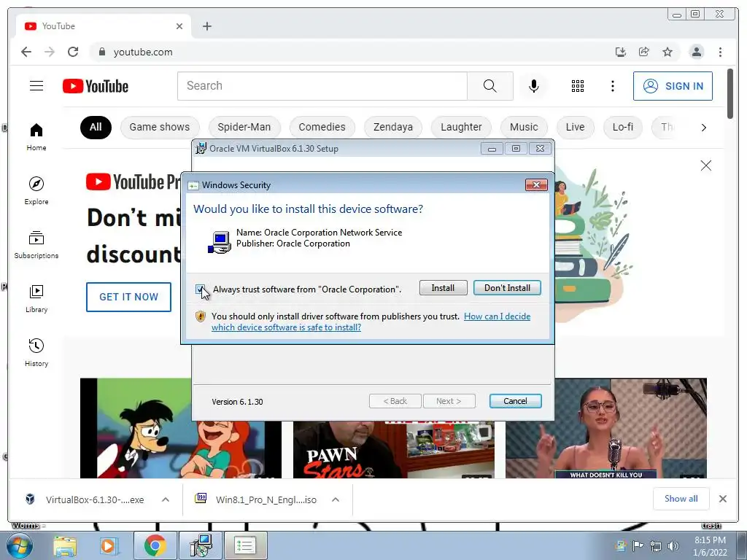Close the downloads bar

click(x=723, y=499)
